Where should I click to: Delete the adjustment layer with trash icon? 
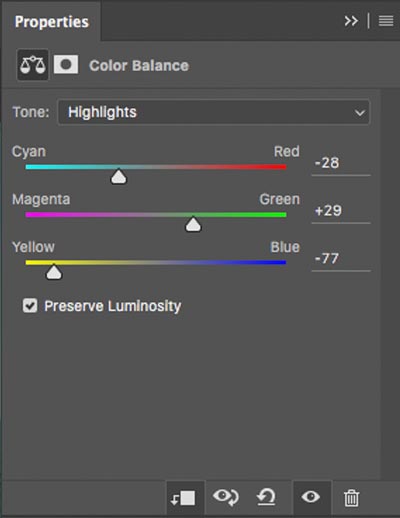(351, 498)
